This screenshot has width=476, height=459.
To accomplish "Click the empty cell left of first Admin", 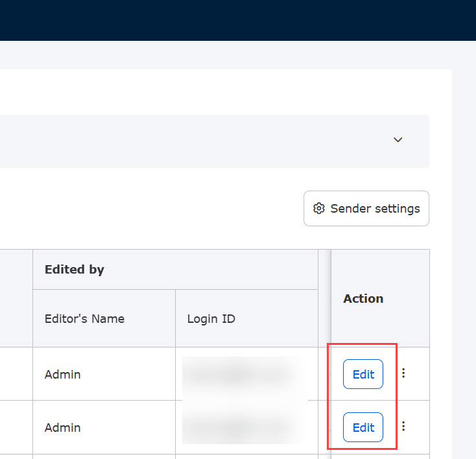I will coord(16,374).
